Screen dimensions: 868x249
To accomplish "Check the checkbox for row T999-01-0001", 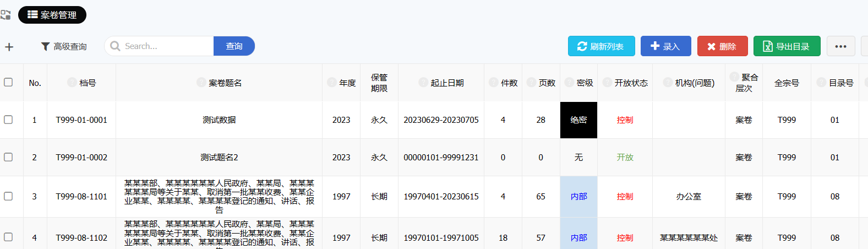I will tap(8, 120).
